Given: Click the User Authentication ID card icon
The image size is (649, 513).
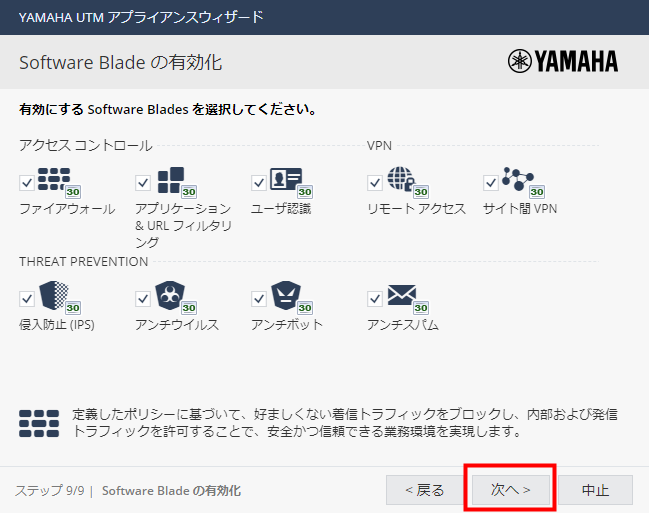Looking at the screenshot, I should click(x=286, y=180).
